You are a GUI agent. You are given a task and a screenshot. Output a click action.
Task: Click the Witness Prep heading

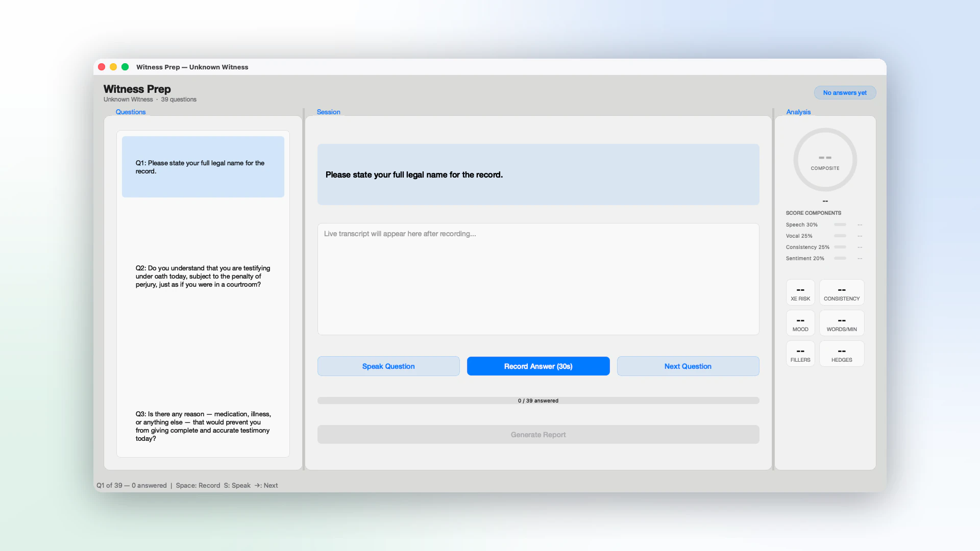click(x=137, y=89)
